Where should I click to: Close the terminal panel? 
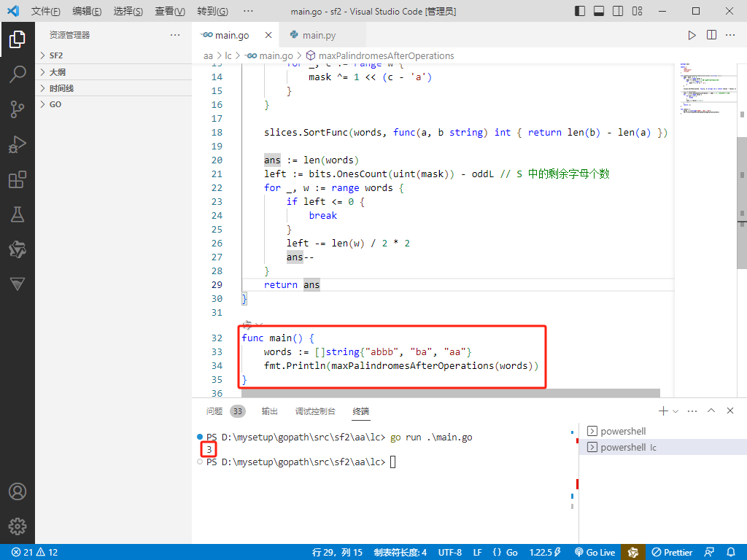[x=729, y=411]
